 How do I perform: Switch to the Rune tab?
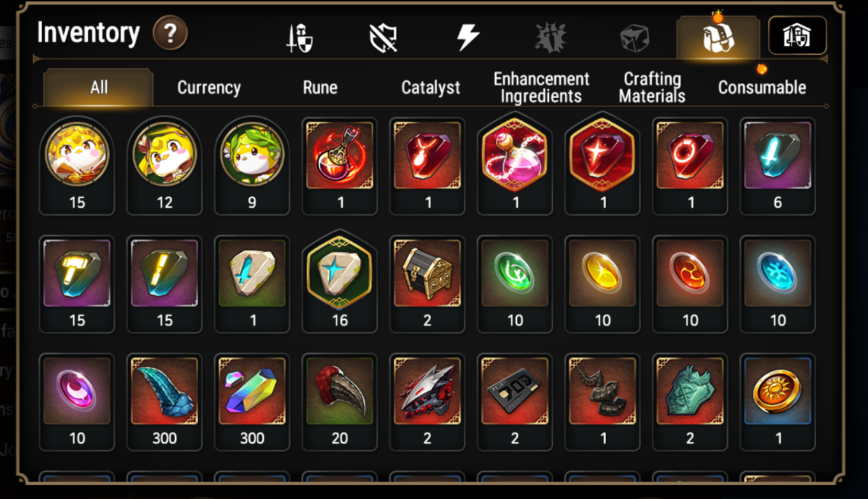320,87
